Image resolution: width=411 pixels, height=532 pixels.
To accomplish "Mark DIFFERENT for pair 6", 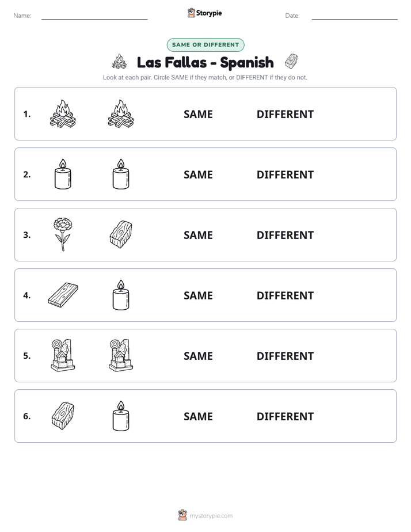I will [285, 416].
